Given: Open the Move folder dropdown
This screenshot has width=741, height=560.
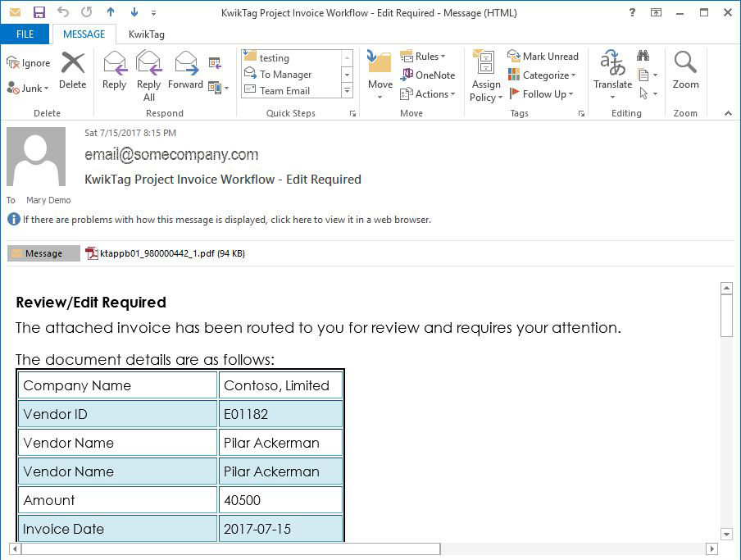Looking at the screenshot, I should pos(380,75).
